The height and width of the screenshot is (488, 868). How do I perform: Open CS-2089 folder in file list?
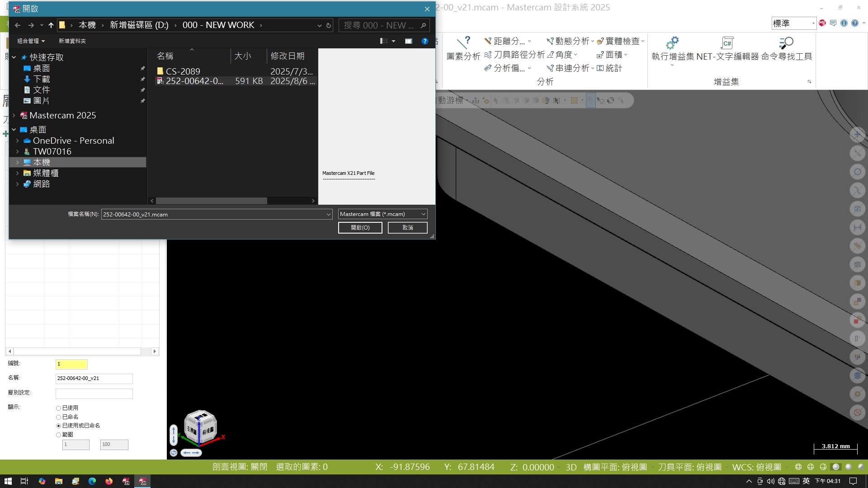point(183,71)
